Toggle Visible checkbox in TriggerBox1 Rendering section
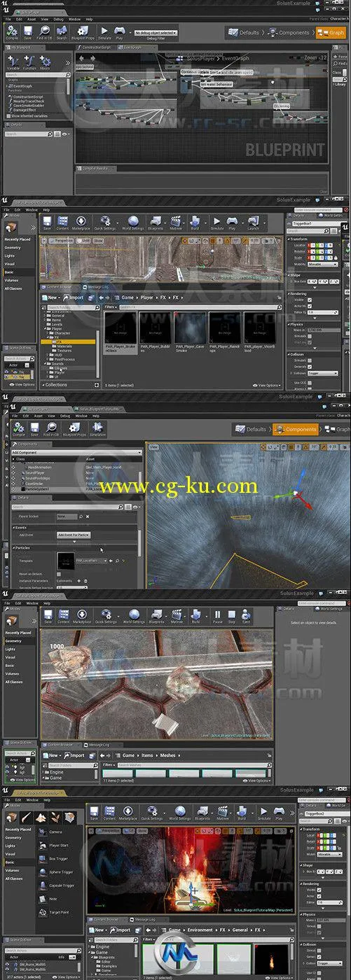Image resolution: width=351 pixels, height=980 pixels. pyautogui.click(x=311, y=300)
